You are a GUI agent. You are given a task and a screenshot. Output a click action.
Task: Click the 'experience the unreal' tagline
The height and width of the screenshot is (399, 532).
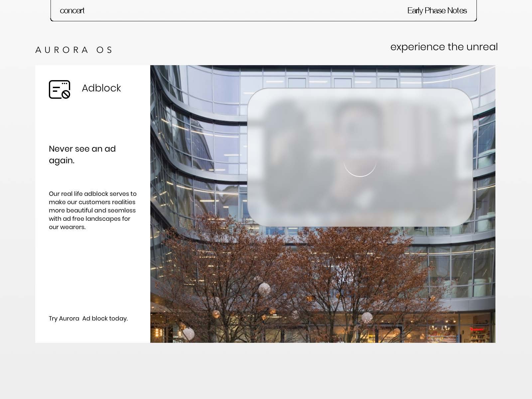tap(444, 47)
